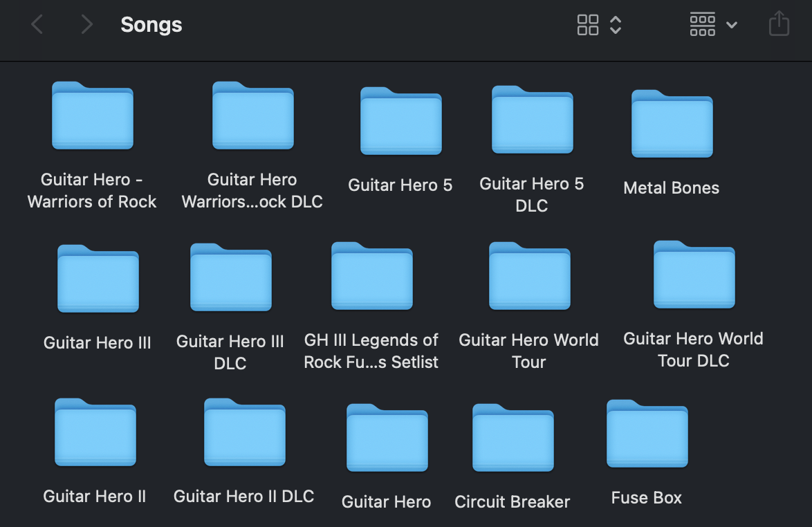The width and height of the screenshot is (812, 527).
Task: Click the plain 'Guitar Hero' name text
Action: 387,501
